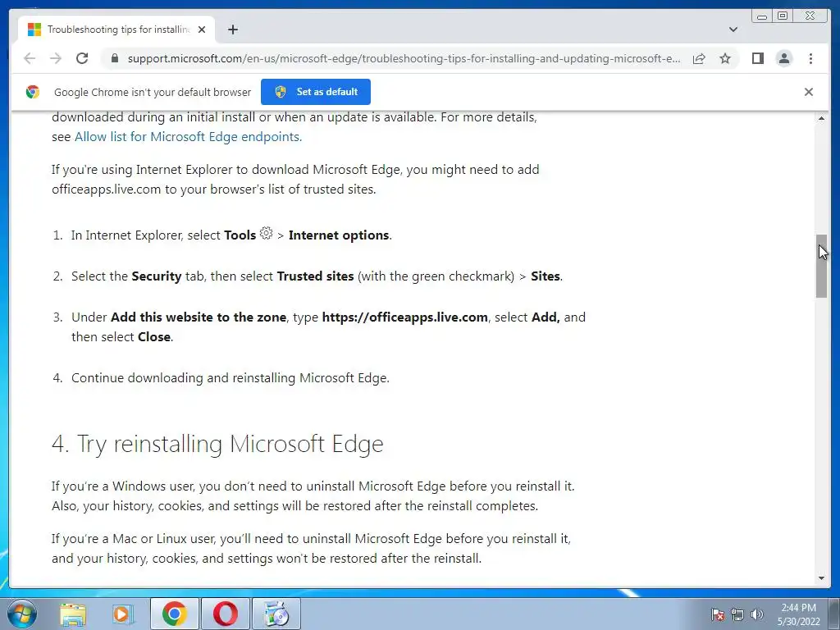
Task: Reload the current page
Action: click(82, 58)
